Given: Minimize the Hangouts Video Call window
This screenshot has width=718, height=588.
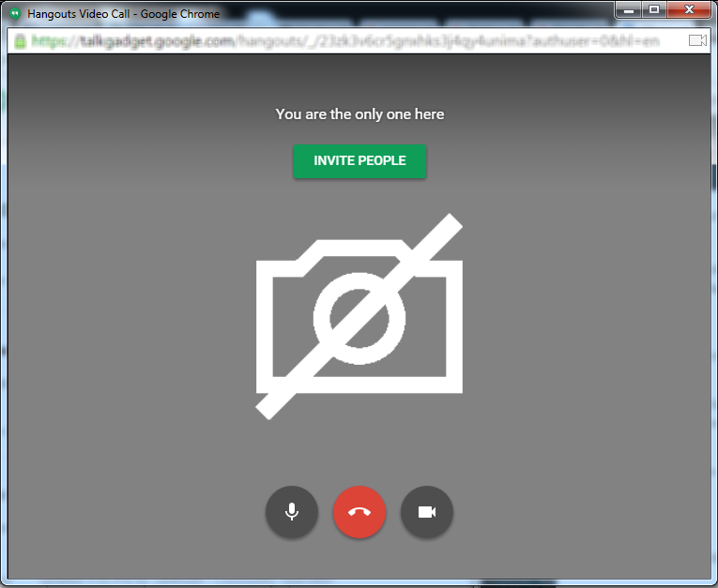Looking at the screenshot, I should pos(629,9).
